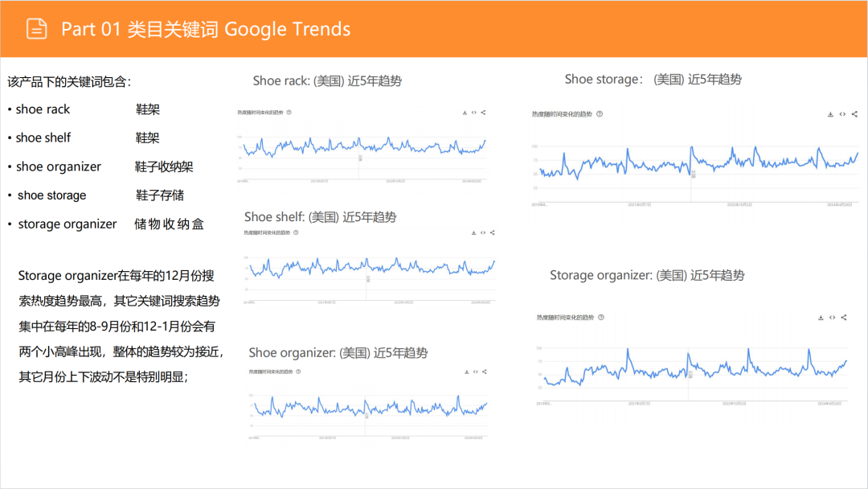Click the Shoe organizer chart heading
The image size is (868, 489).
338,353
